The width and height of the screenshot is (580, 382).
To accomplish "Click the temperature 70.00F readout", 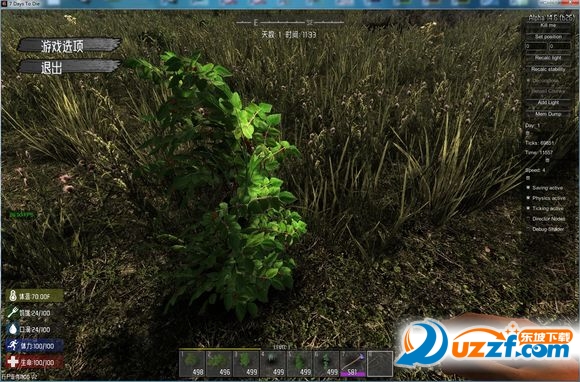I will click(35, 297).
